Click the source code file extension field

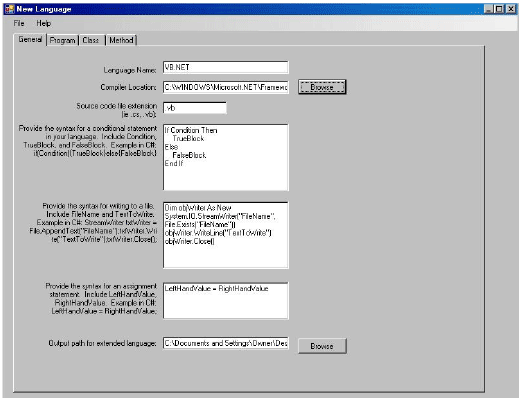click(195, 108)
